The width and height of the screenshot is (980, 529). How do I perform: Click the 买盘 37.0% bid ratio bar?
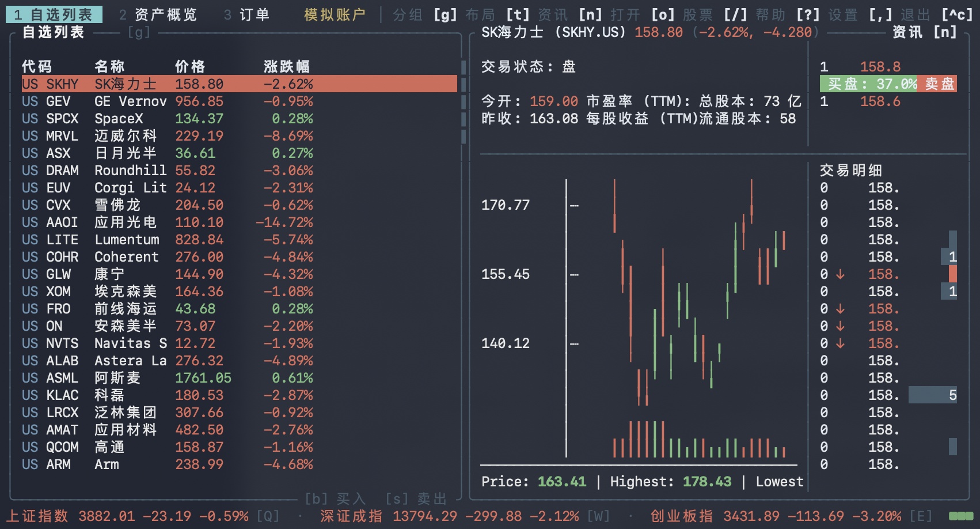pyautogui.click(x=869, y=84)
